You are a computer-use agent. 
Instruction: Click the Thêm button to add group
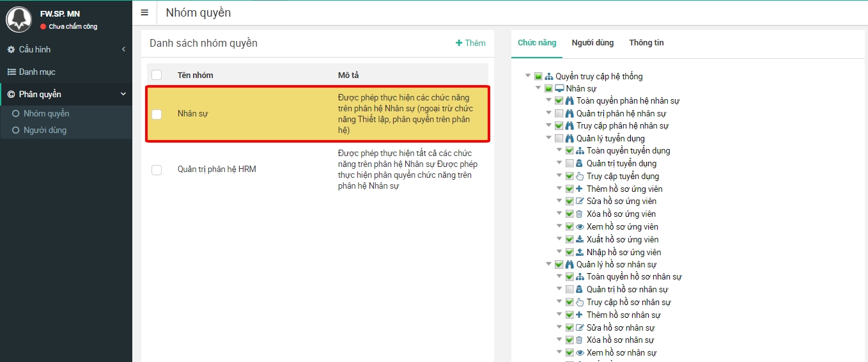(470, 43)
